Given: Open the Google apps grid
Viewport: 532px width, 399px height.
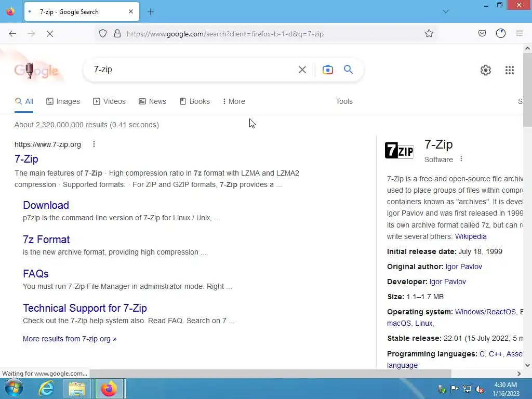Looking at the screenshot, I should 510,70.
